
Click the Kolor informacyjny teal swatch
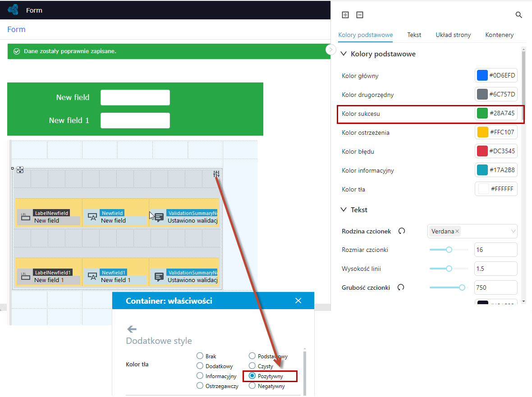point(482,170)
